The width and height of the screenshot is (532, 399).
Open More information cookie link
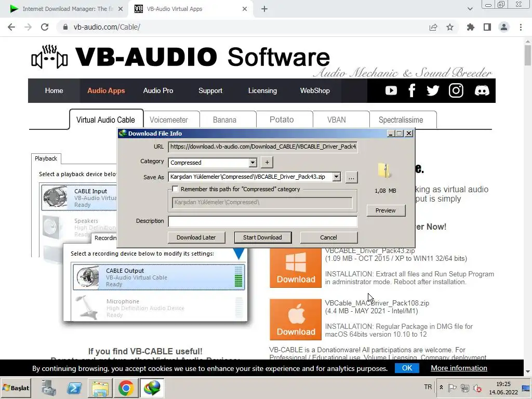point(459,368)
